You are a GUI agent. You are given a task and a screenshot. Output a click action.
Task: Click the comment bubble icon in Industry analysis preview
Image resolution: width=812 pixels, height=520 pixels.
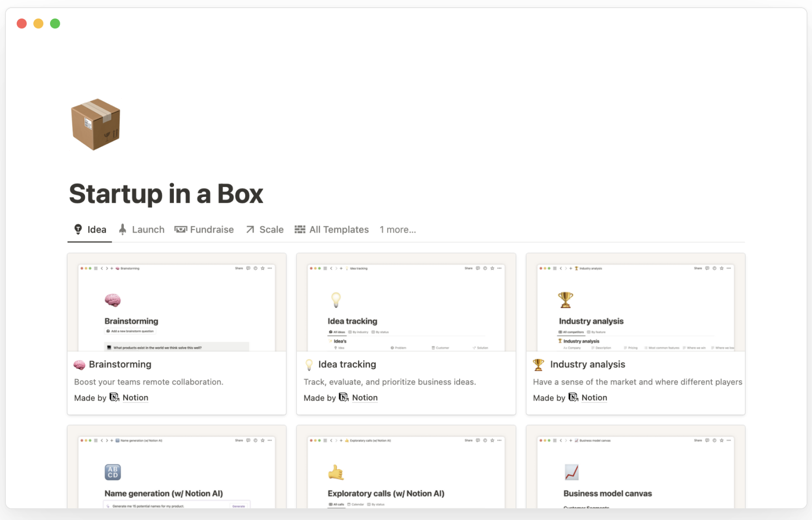click(707, 269)
